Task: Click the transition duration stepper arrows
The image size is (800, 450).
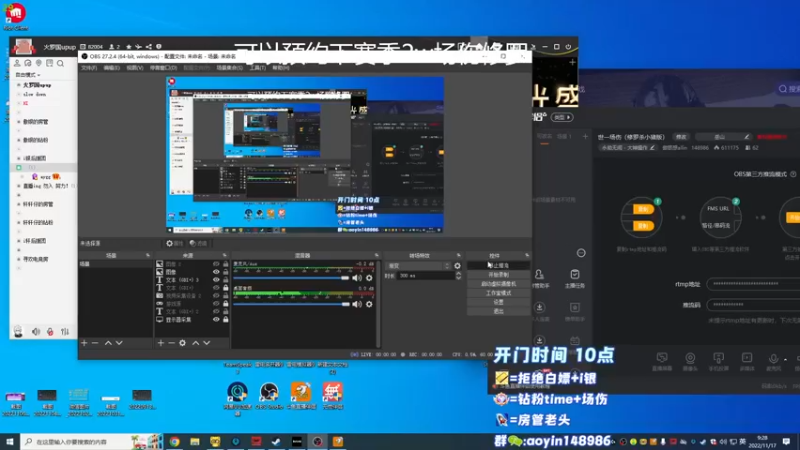Action: point(458,276)
